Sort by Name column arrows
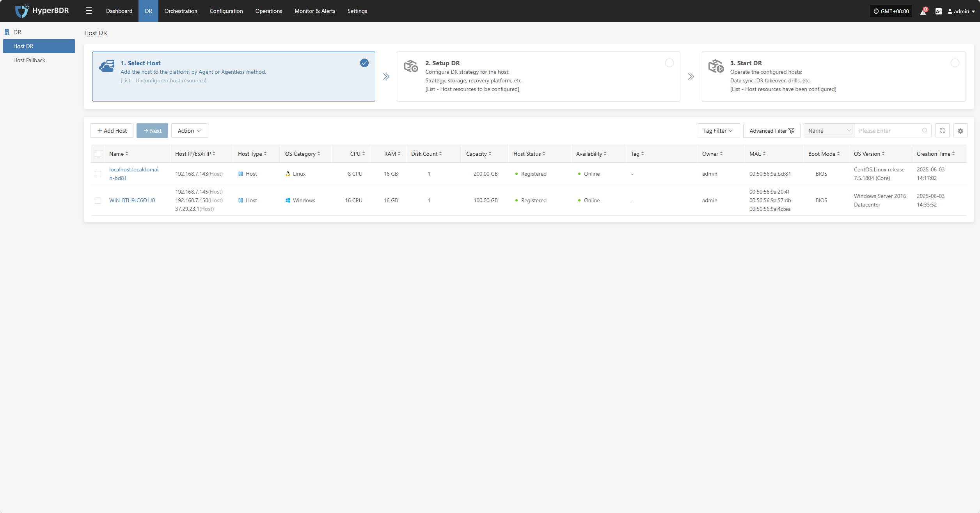The height and width of the screenshot is (513, 980). (x=127, y=154)
